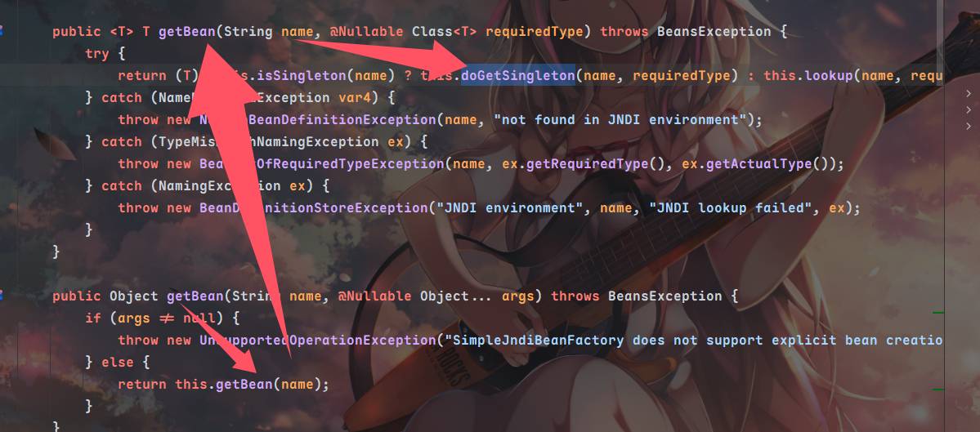This screenshot has width=980, height=432.
Task: Click the highlighted doGetSingleton method call
Action: tap(518, 75)
